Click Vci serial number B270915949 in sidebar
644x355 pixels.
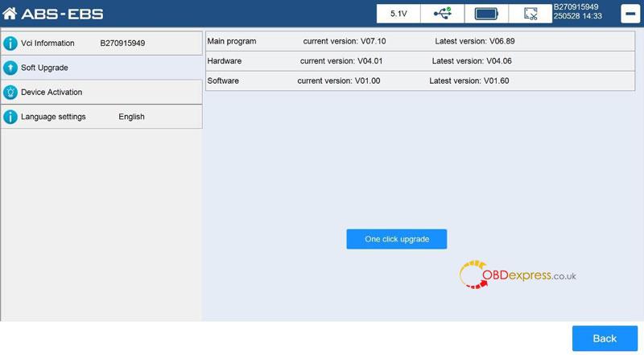coord(122,43)
